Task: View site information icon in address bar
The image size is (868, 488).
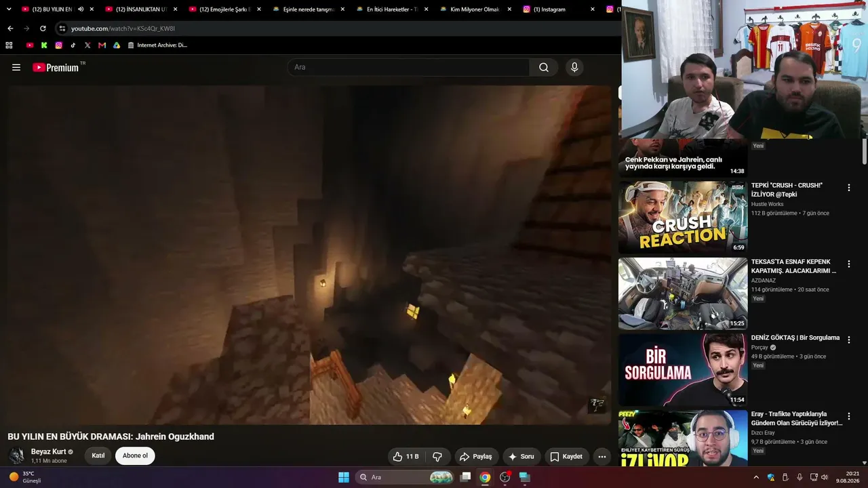Action: (62, 28)
